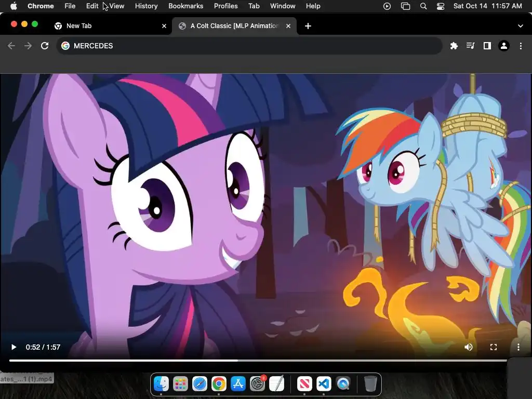
Task: Go forward to next page
Action: [x=28, y=46]
